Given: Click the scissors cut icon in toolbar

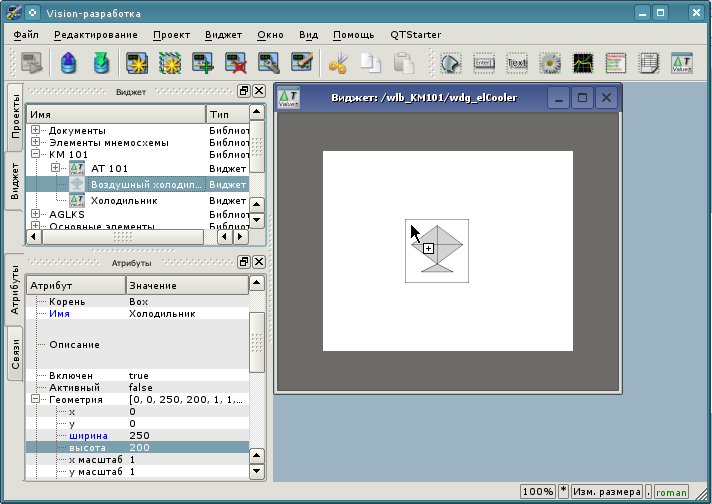Looking at the screenshot, I should coord(337,64).
